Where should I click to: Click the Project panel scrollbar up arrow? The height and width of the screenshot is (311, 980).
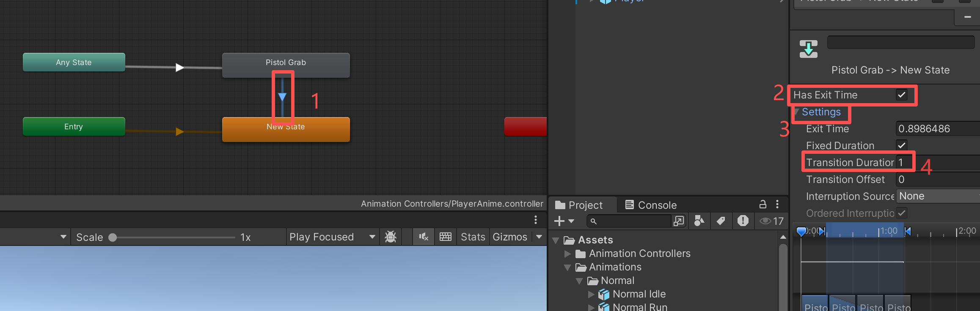click(783, 237)
